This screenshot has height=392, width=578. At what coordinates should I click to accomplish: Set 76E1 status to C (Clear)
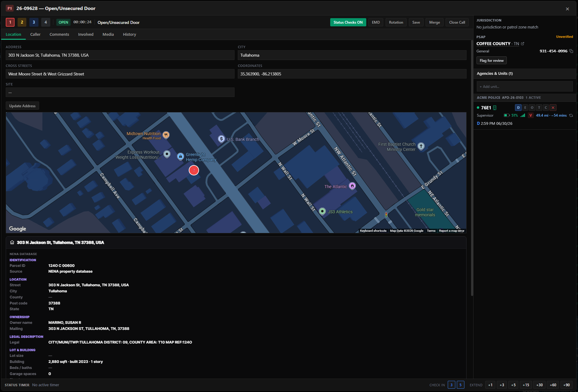pyautogui.click(x=546, y=108)
